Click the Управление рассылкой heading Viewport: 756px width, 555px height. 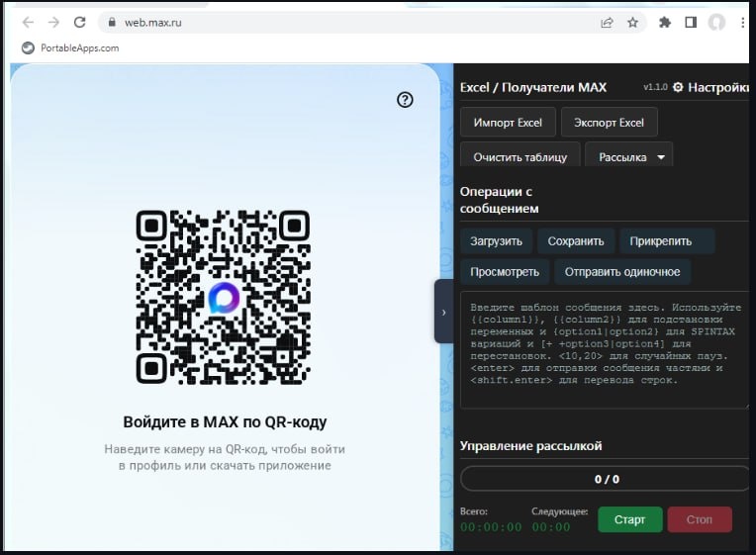click(x=530, y=445)
